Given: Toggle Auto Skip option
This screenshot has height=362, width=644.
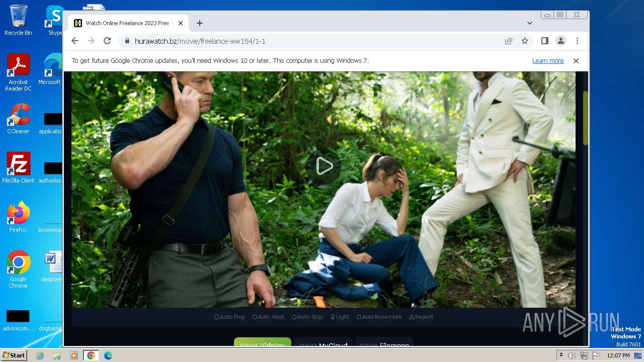Looking at the screenshot, I should point(307,317).
